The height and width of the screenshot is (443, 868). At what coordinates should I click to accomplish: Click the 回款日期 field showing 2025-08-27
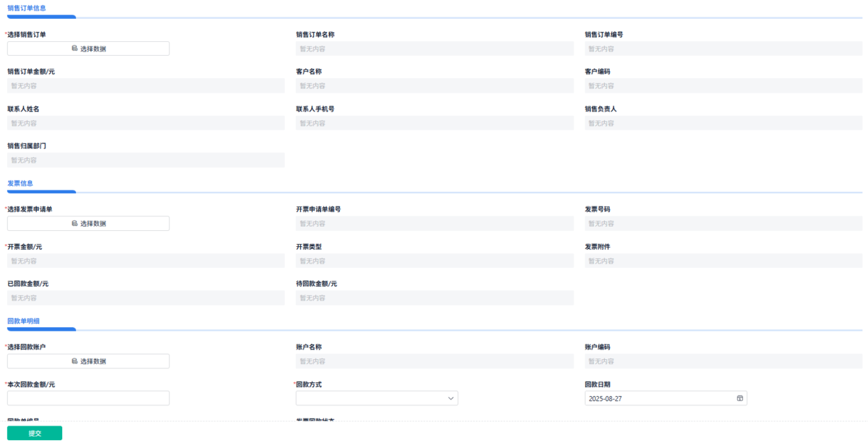point(665,398)
